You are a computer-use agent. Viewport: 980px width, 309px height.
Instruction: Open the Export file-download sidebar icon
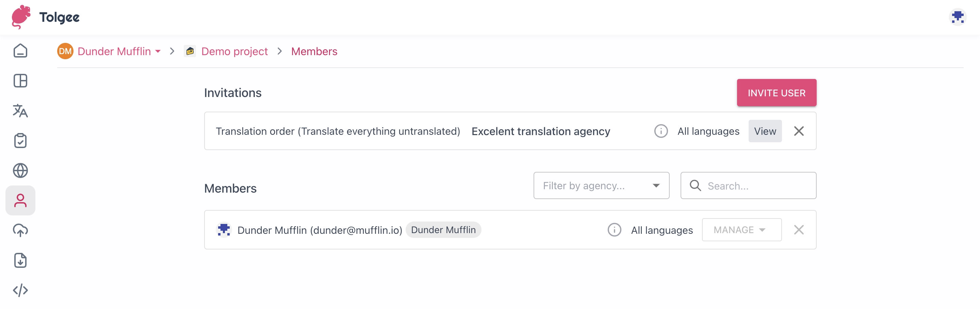20,261
